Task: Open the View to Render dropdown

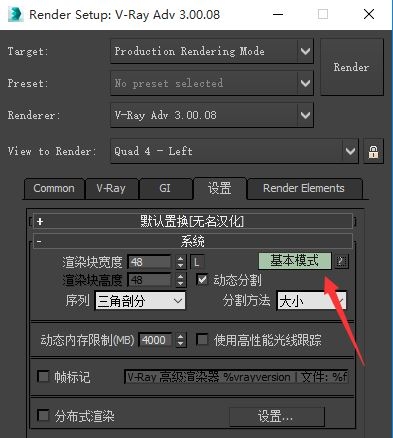Action: (234, 151)
